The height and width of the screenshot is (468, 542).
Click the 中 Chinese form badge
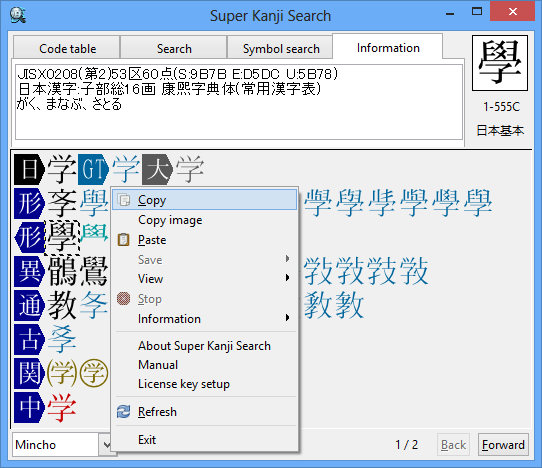click(x=29, y=408)
